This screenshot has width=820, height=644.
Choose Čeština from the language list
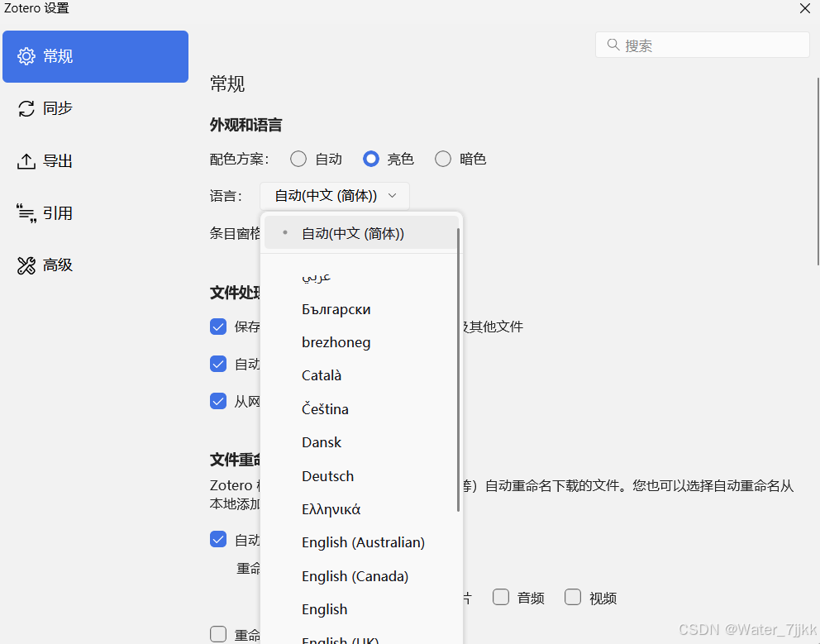[361, 409]
